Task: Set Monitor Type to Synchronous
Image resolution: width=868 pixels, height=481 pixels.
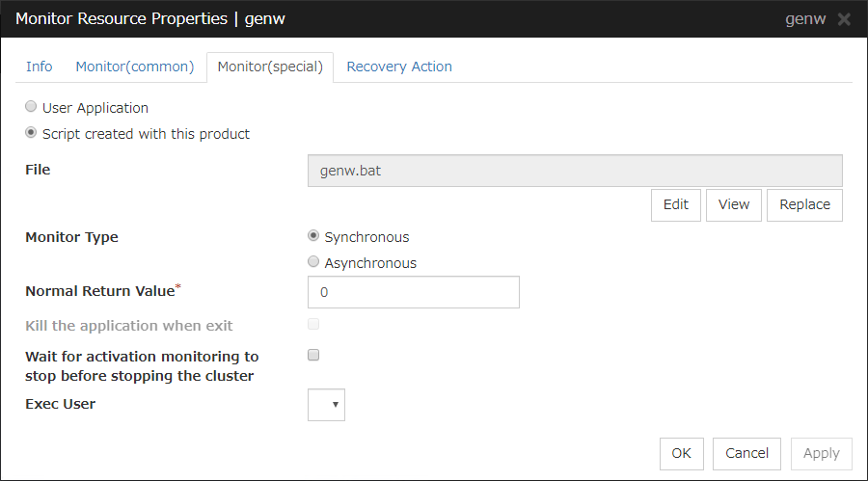Action: pyautogui.click(x=313, y=236)
